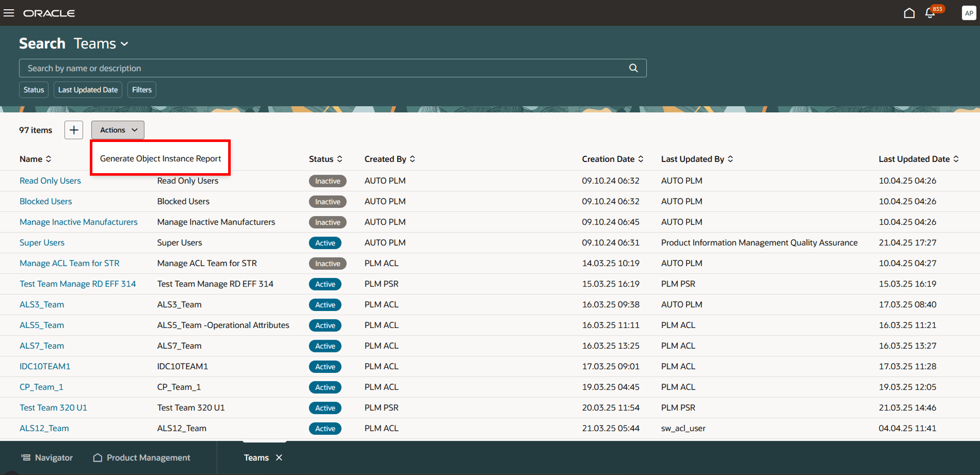Click the Status filter chip
The width and height of the screenshot is (980, 475).
[33, 89]
